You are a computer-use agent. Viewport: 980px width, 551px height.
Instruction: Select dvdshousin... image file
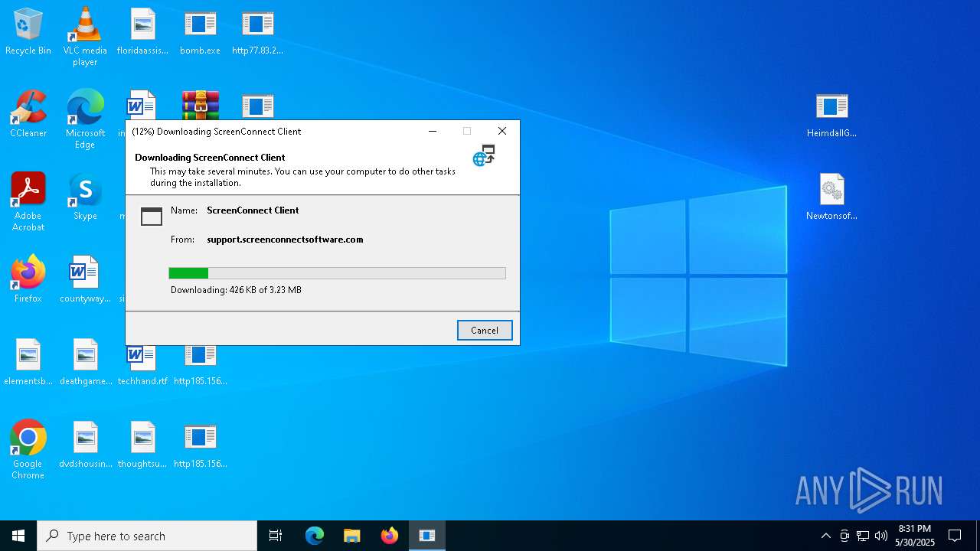coord(85,445)
